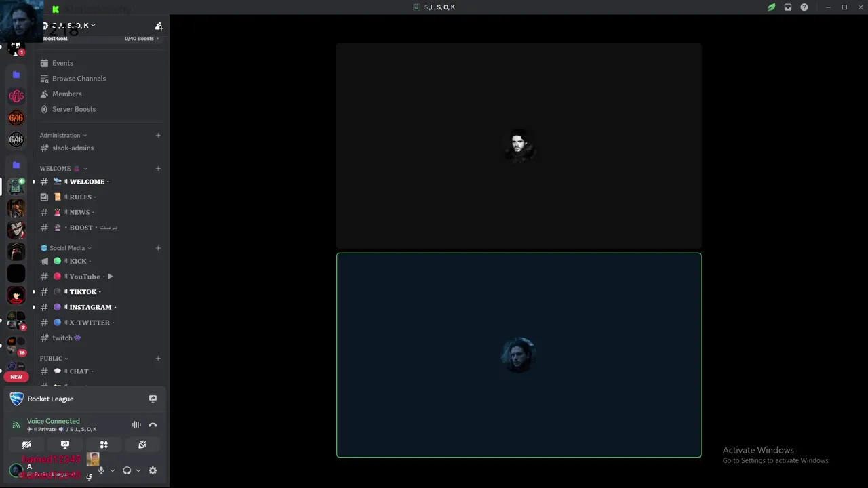This screenshot has height=488, width=868.
Task: Stream Rocket League with the screen icon
Action: point(153,399)
